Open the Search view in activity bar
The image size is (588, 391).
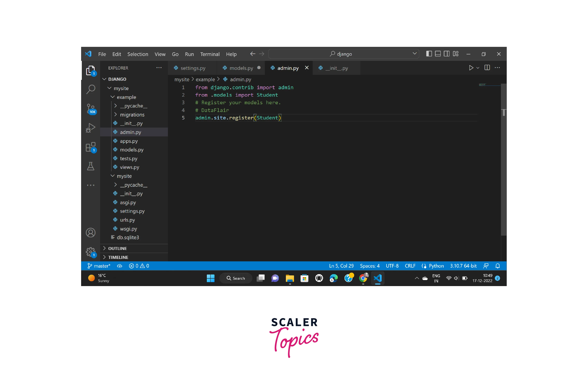pos(91,89)
